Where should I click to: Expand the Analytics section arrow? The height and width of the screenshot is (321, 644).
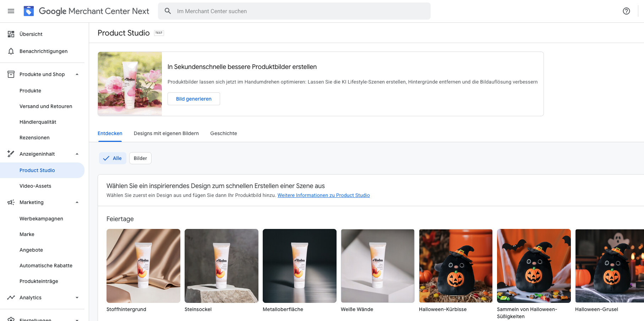click(77, 298)
